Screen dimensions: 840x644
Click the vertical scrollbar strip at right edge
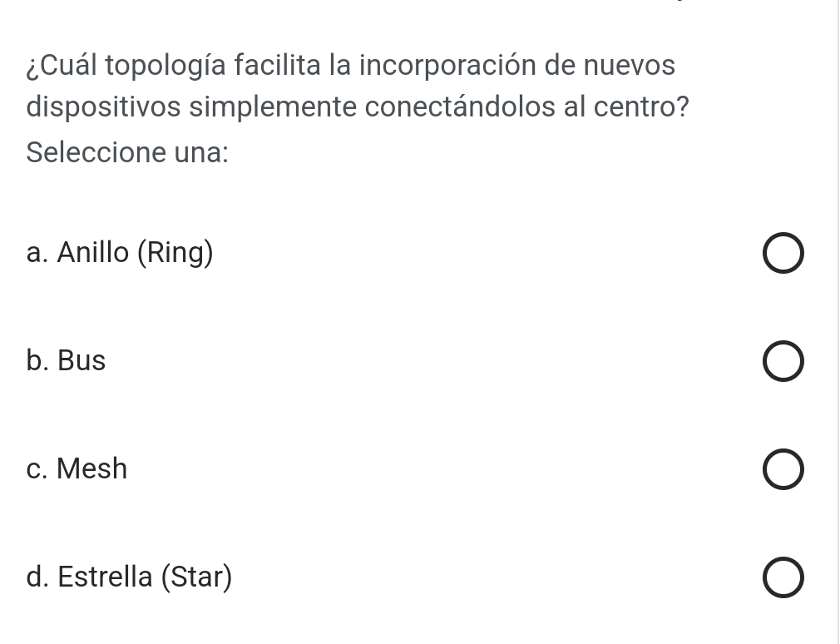click(838, 322)
